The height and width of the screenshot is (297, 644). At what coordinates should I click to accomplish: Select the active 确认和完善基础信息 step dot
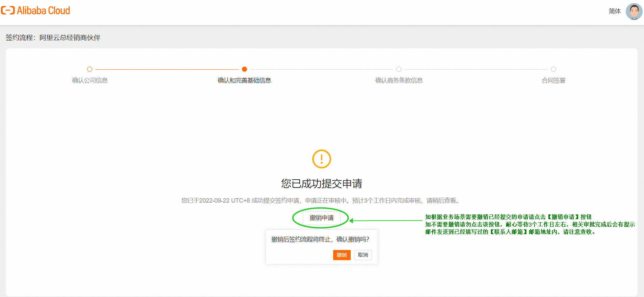pyautogui.click(x=244, y=69)
